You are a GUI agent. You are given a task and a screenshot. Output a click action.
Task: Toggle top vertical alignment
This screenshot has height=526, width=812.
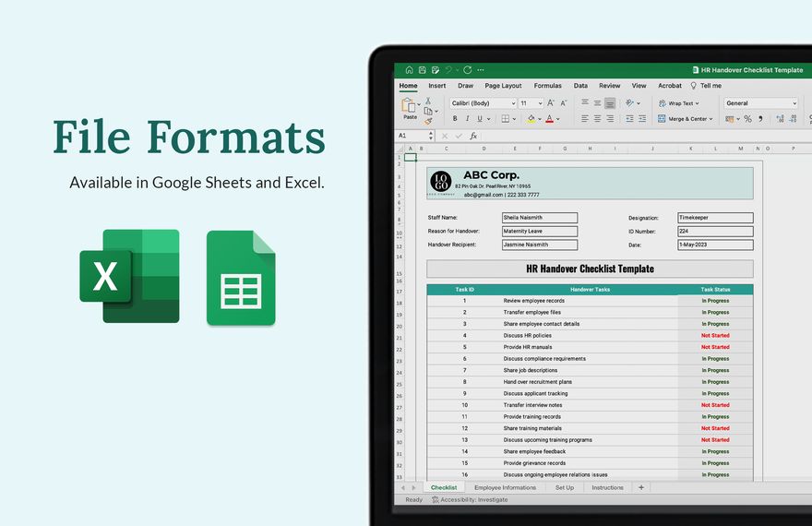coord(585,103)
